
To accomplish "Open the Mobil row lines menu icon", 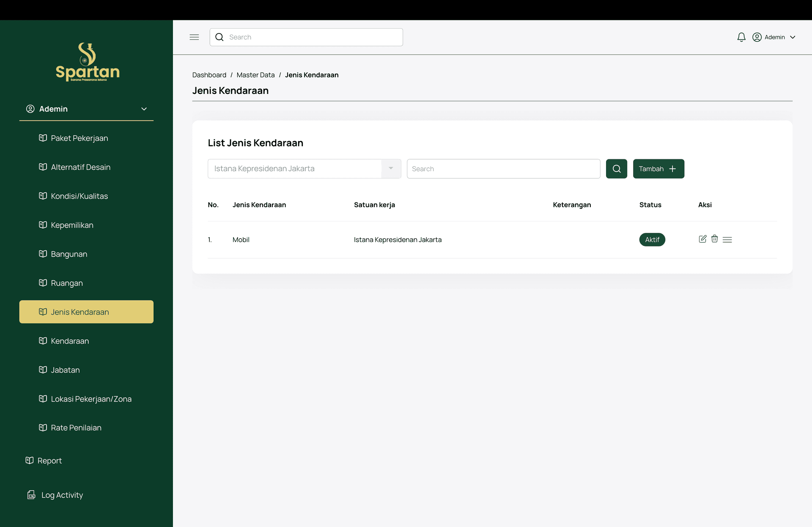I will 727,240.
